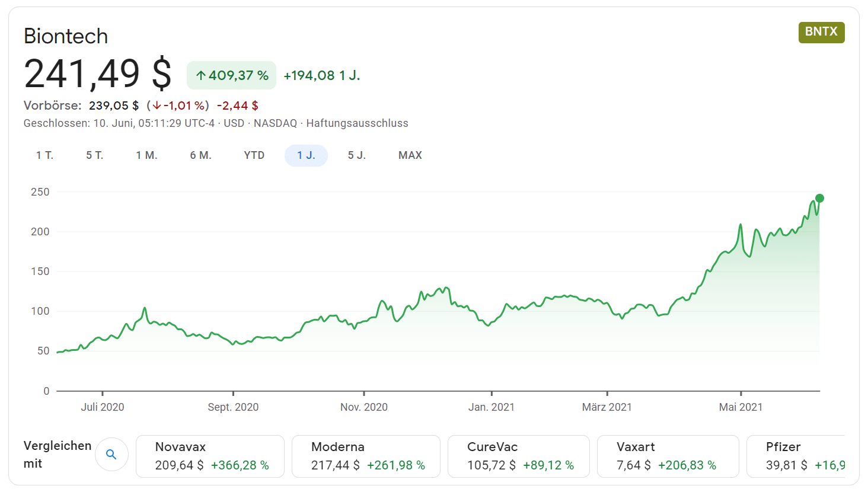Click the +194,08 1 J. change text
Viewport: 868px width, 489px height.
(322, 75)
